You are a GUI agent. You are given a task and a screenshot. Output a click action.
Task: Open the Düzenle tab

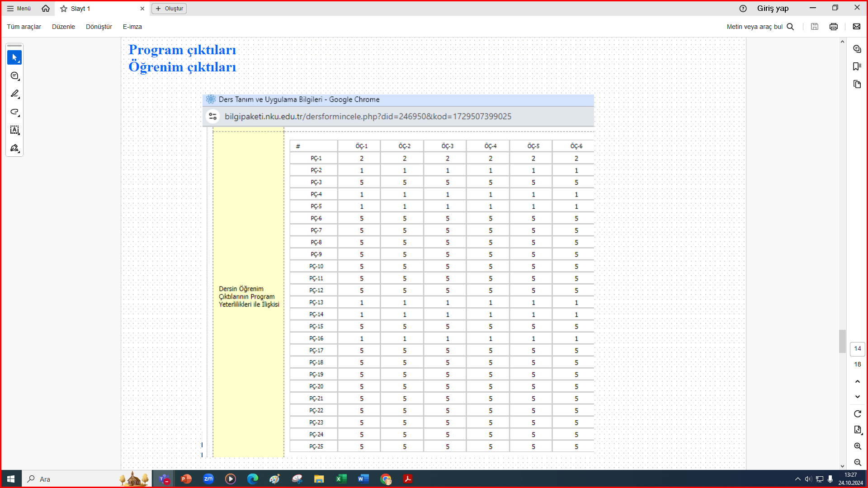63,27
